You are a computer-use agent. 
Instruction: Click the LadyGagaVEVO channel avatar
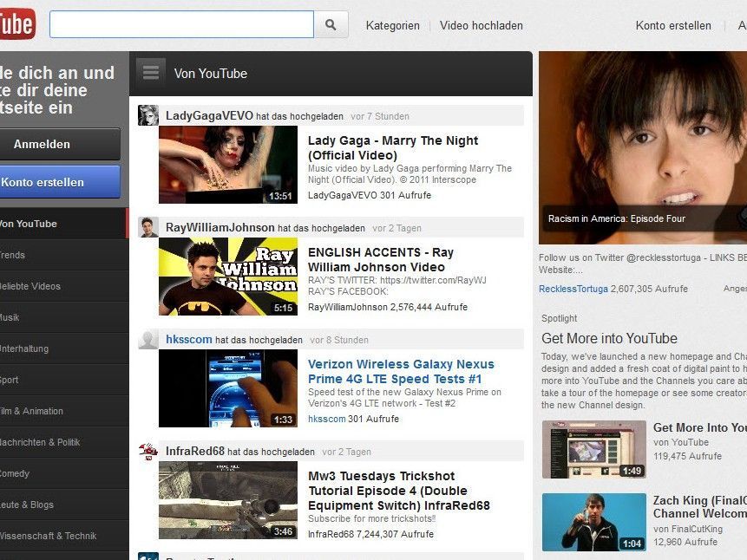(x=148, y=116)
